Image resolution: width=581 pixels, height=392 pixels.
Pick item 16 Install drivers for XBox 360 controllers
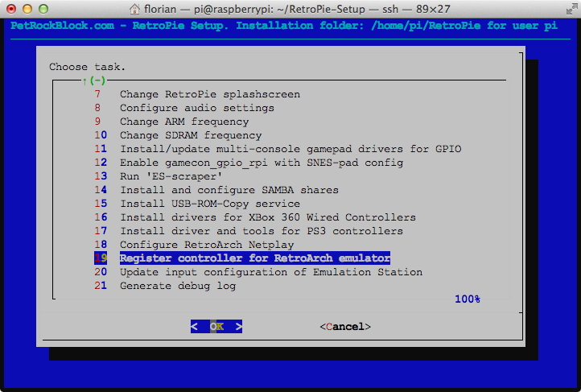(255, 217)
